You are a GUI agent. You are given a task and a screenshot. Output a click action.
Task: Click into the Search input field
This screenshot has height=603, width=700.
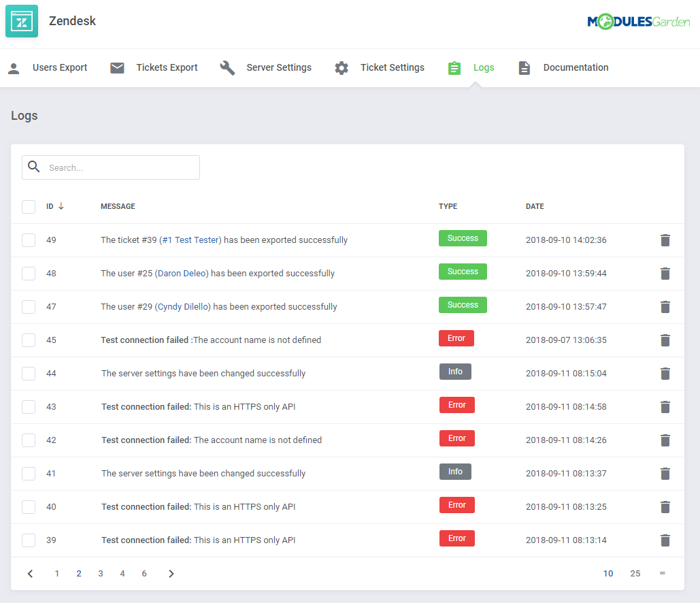(111, 167)
